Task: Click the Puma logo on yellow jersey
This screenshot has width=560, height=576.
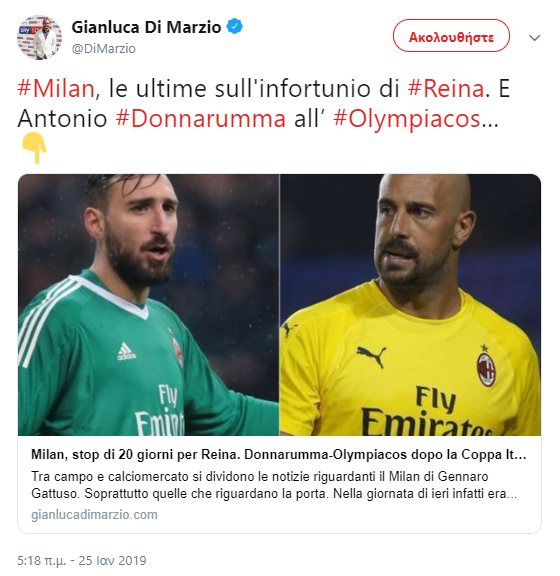Action: pyautogui.click(x=371, y=356)
